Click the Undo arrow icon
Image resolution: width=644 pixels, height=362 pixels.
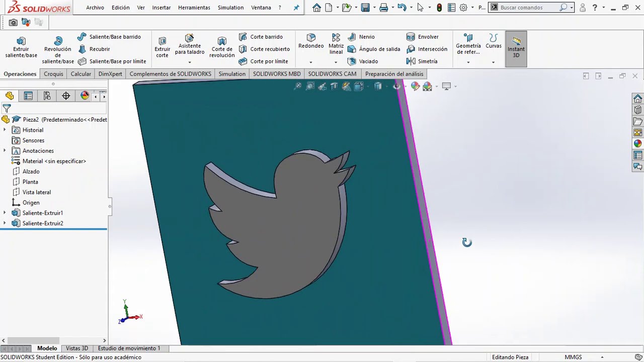401,8
